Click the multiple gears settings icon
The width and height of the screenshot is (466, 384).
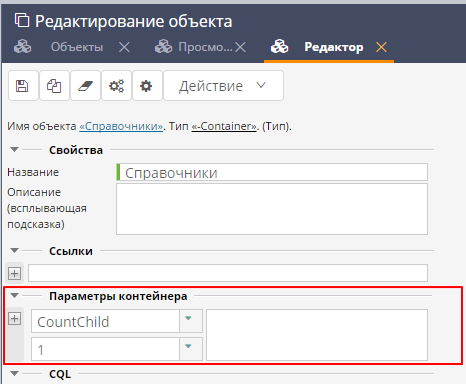point(116,86)
